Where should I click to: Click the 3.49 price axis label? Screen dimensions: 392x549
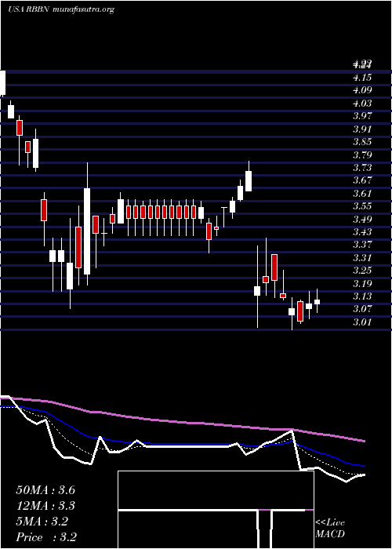pos(362,219)
